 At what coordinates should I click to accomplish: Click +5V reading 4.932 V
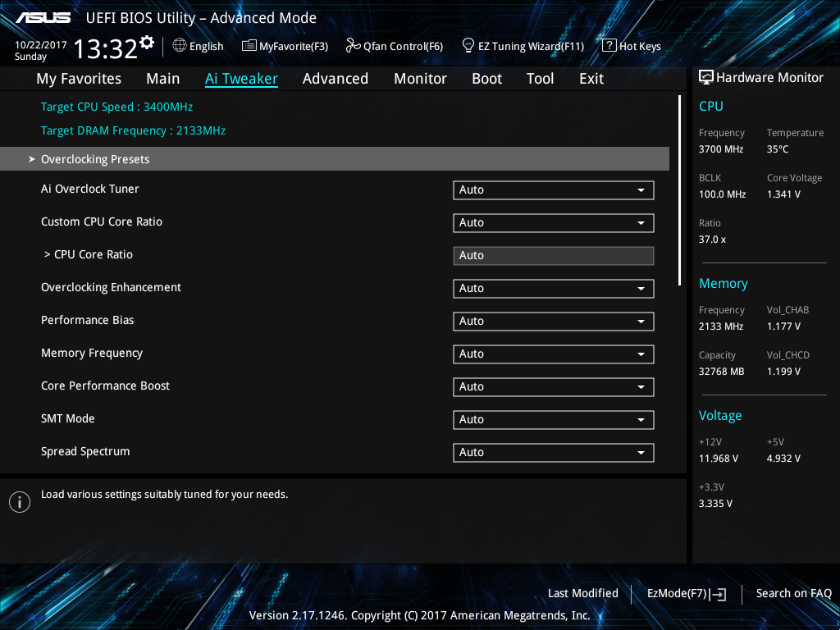click(x=783, y=459)
